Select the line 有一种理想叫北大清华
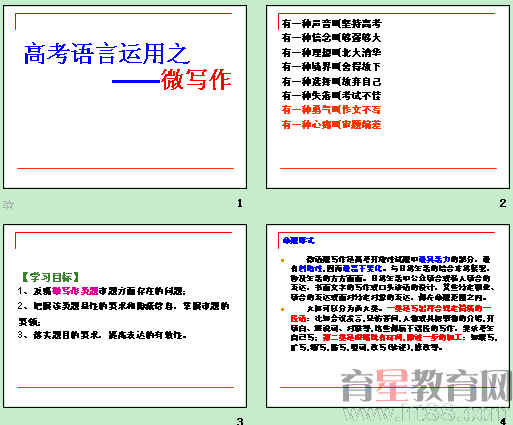Viewport: 513px width, 425px height. (x=331, y=52)
